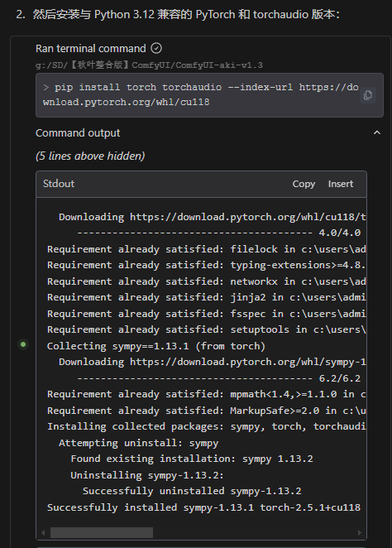Click the pip install command text box
The image size is (392, 548).
click(x=209, y=94)
